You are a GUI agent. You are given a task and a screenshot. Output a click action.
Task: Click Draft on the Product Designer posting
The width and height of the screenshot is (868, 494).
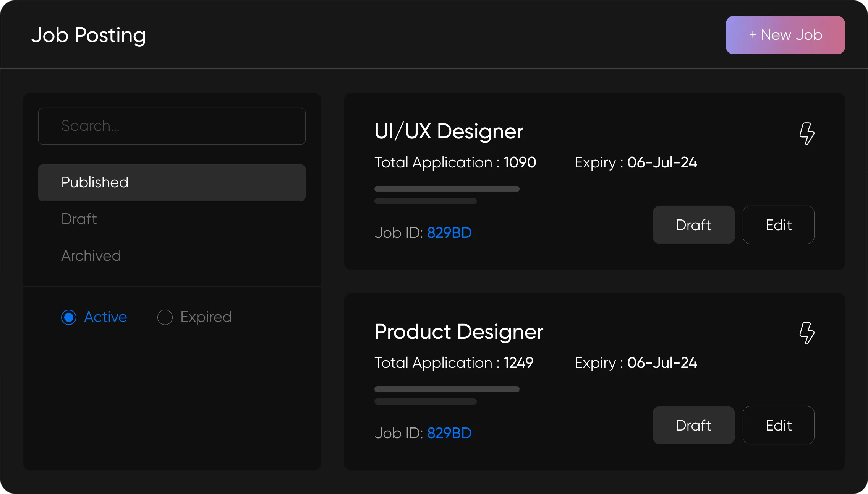(693, 425)
